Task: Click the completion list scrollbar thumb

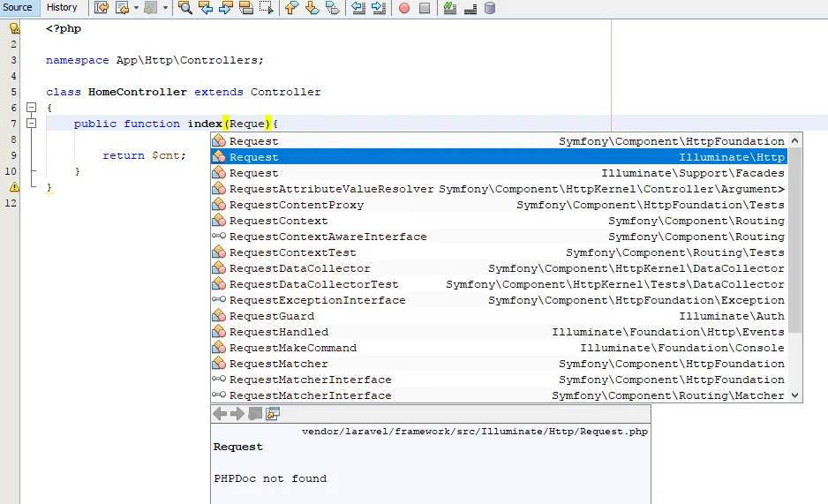Action: click(794, 240)
